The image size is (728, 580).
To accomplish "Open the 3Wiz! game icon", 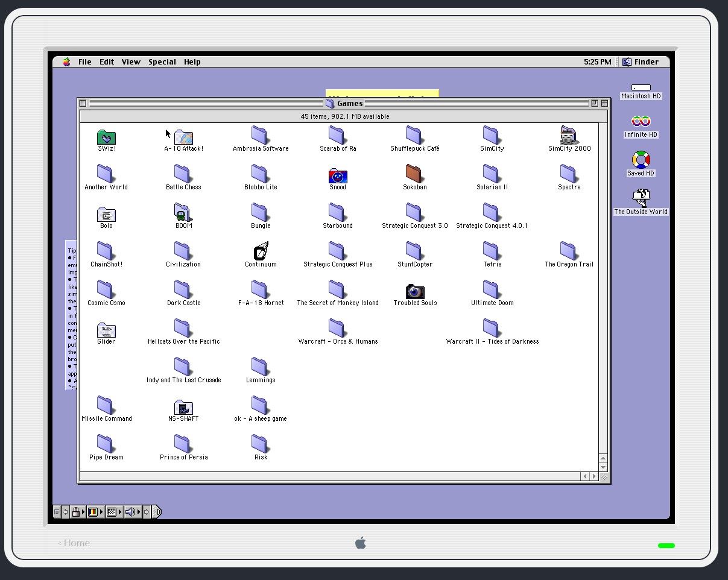I will pos(106,137).
